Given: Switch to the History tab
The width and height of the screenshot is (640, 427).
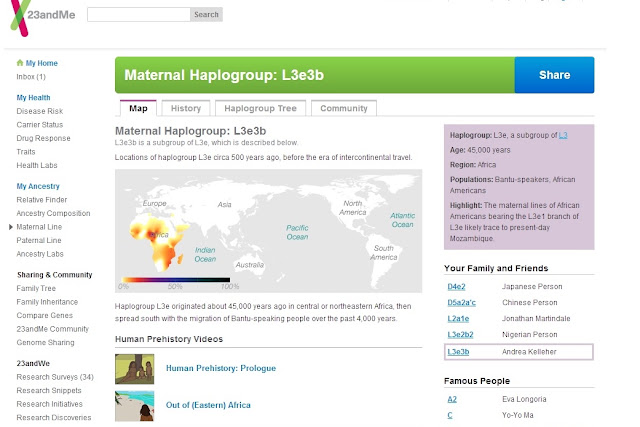Looking at the screenshot, I should (186, 108).
